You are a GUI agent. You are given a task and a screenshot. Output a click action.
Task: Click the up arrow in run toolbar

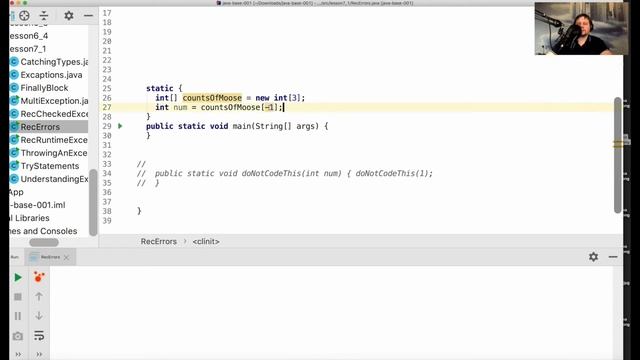pos(39,297)
